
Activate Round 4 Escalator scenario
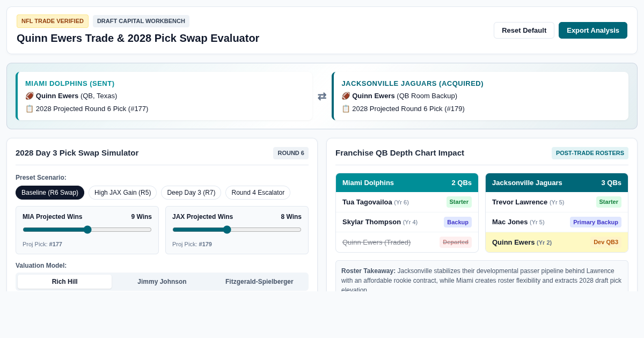(258, 193)
